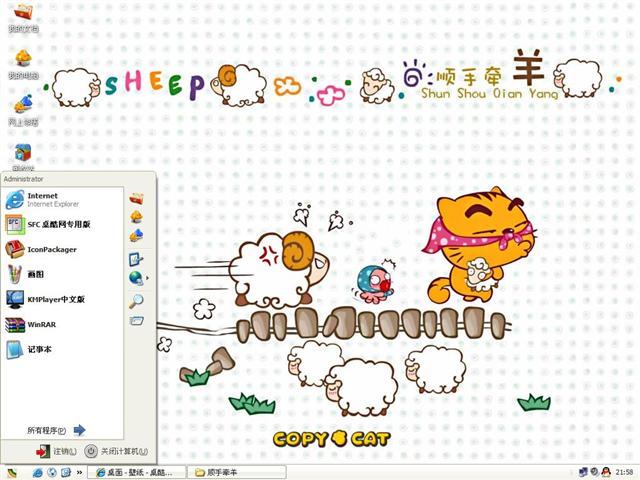Switch to 顺手牵羊 folder taskbar window
This screenshot has height=480, width=640.
click(237, 473)
